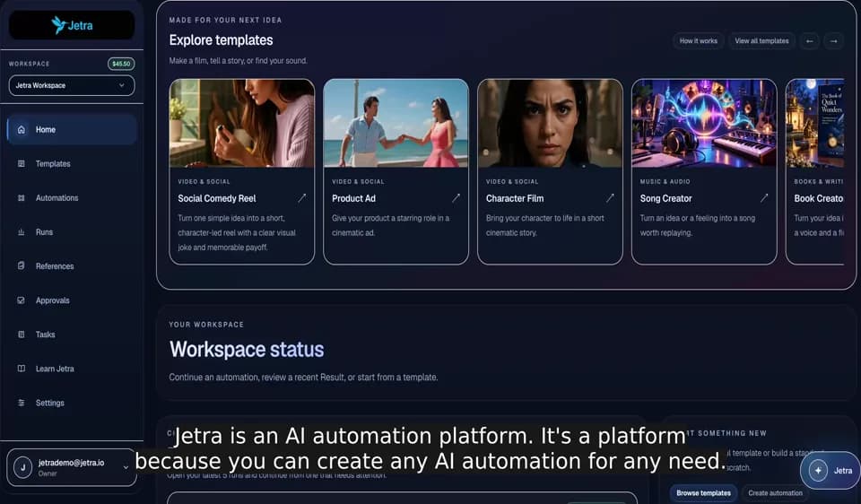861x504 pixels.
Task: Click the Social Comedy Reel arrow icon
Action: 301,198
